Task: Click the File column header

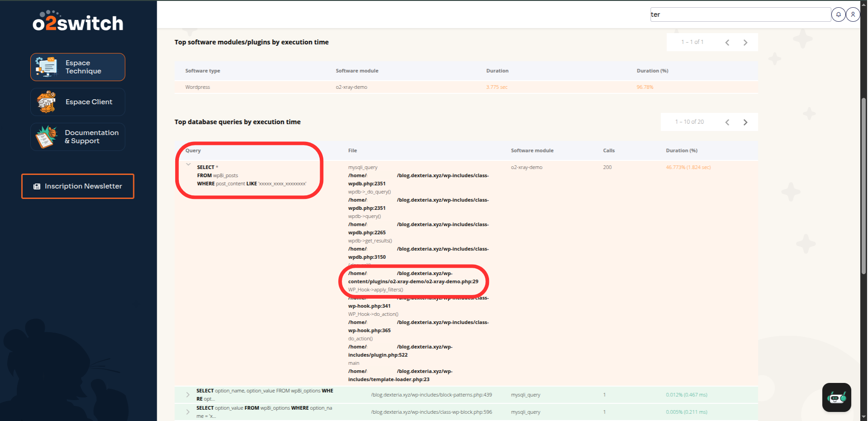Action: (x=353, y=150)
